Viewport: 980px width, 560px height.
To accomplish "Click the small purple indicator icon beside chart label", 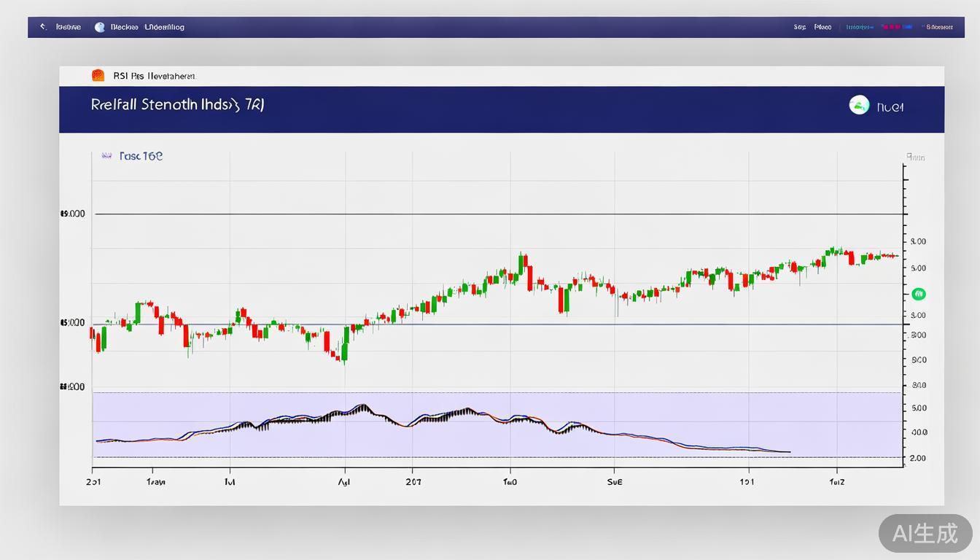I will point(106,156).
